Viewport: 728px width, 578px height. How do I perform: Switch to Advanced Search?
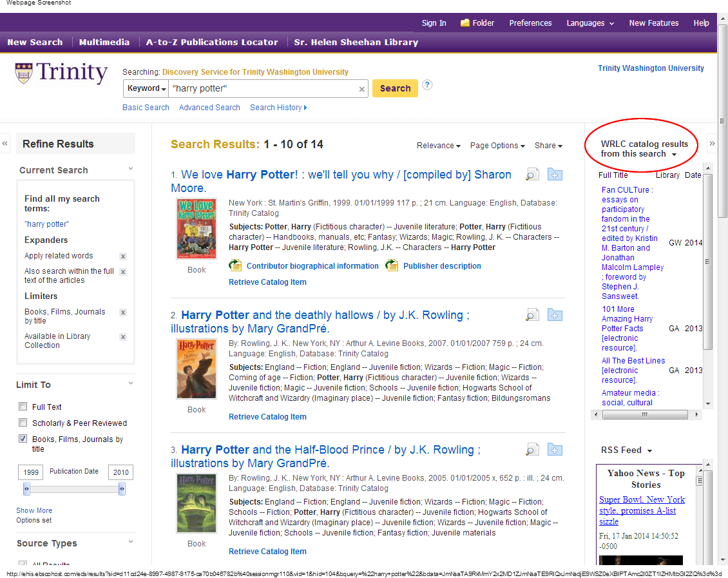(209, 107)
